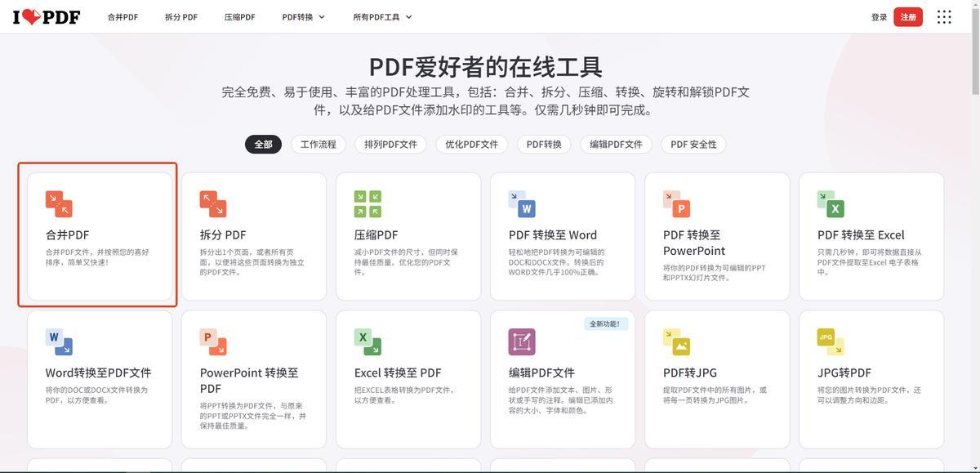The width and height of the screenshot is (980, 473).
Task: Click the red 注册 button
Action: click(x=908, y=17)
